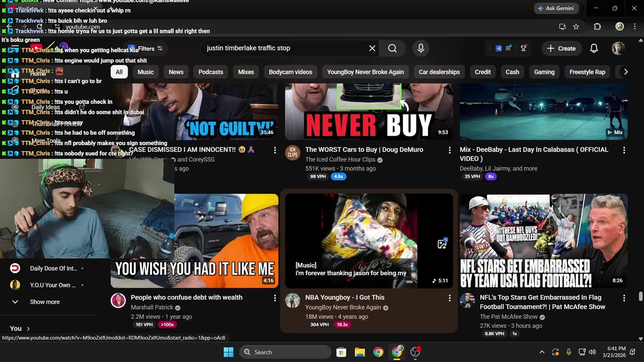This screenshot has width=644, height=362.
Task: Start voice search with the microphone
Action: coord(421,48)
